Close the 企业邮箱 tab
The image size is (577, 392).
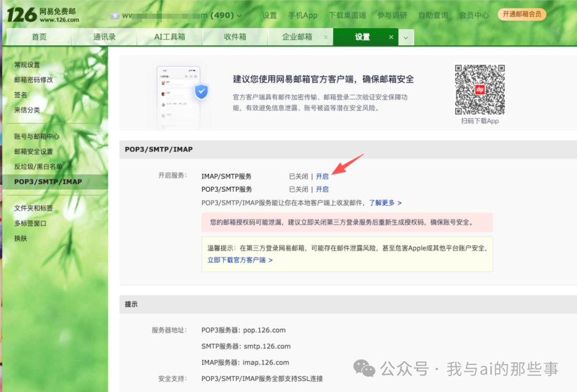pyautogui.click(x=326, y=37)
